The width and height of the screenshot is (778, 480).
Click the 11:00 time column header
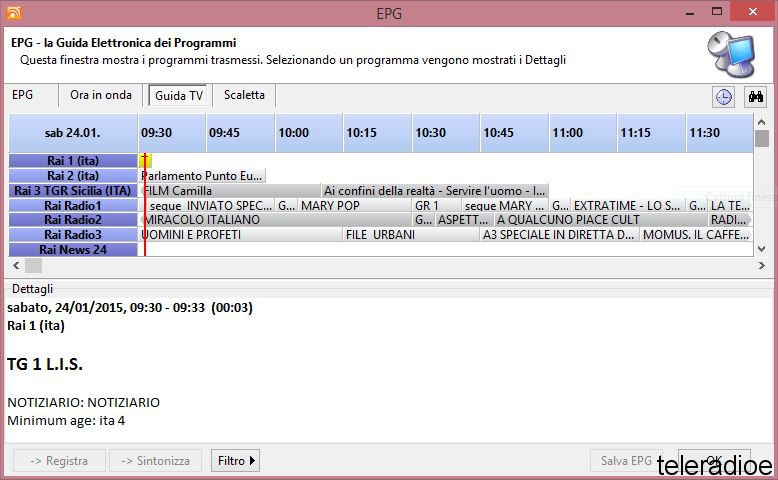click(x=583, y=133)
